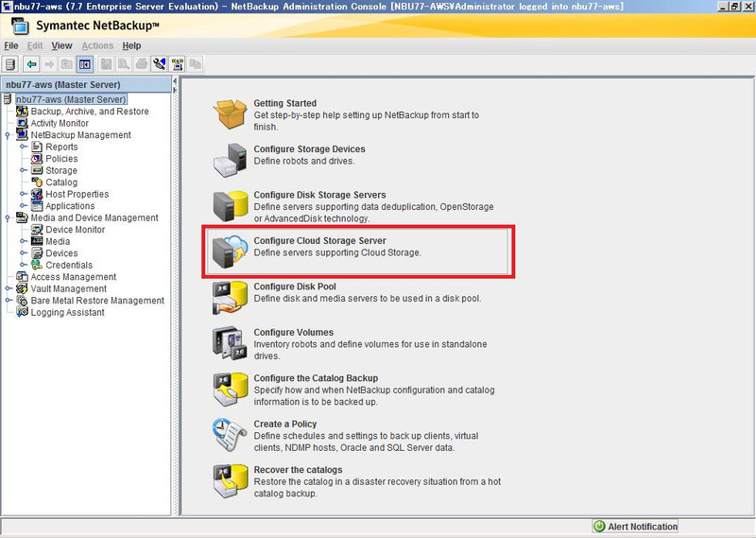
Task: Click the greyed printer toolbar icon
Action: [141, 64]
